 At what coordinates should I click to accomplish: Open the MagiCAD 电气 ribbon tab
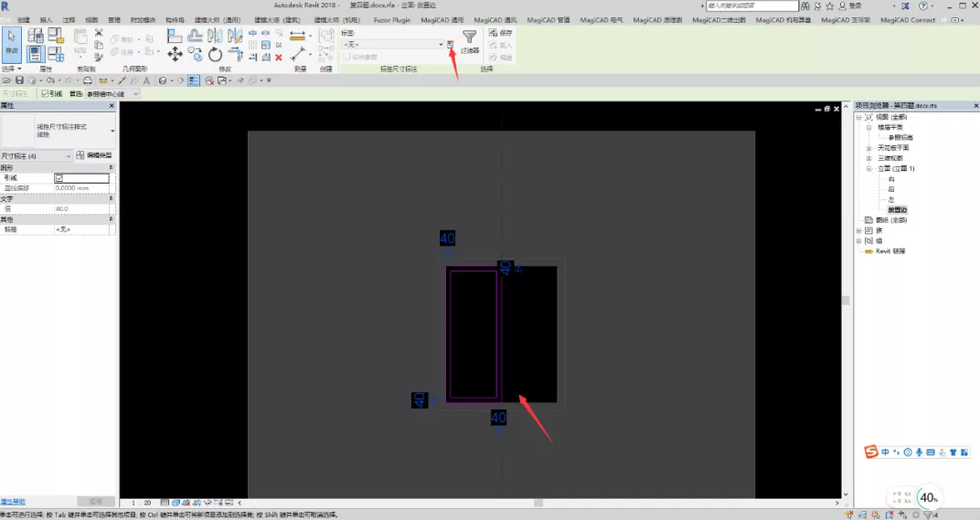tap(602, 20)
